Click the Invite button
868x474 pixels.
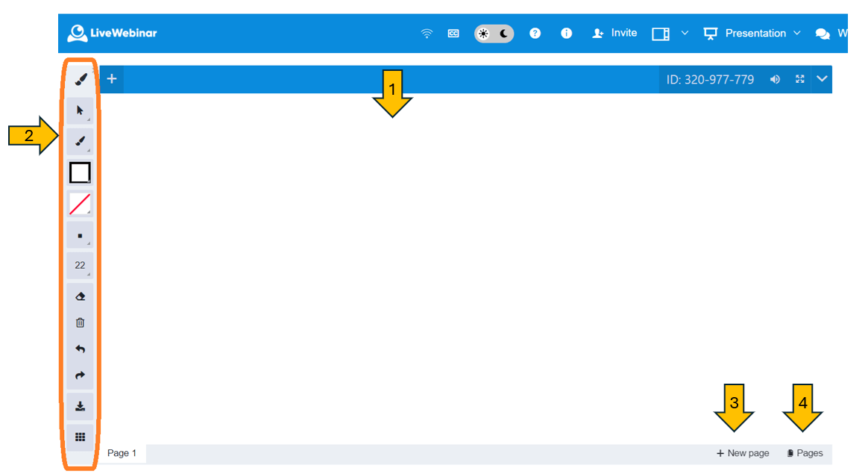[614, 34]
